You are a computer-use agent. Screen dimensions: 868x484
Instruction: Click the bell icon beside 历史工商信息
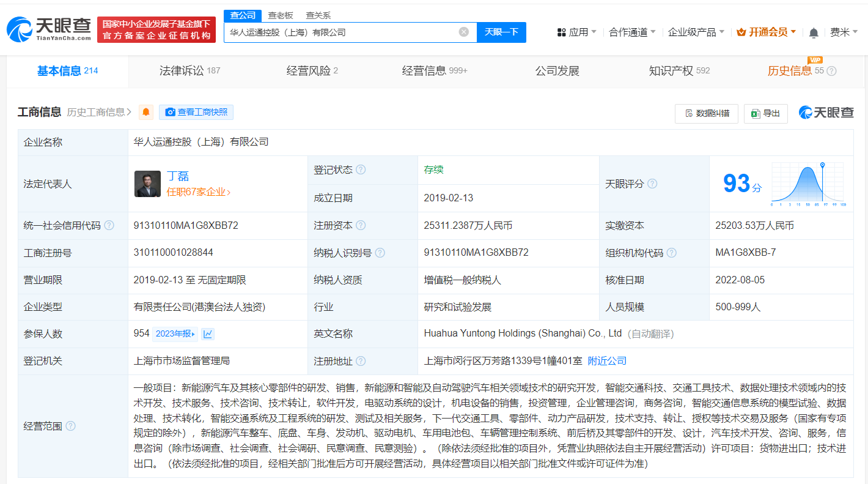pos(145,112)
